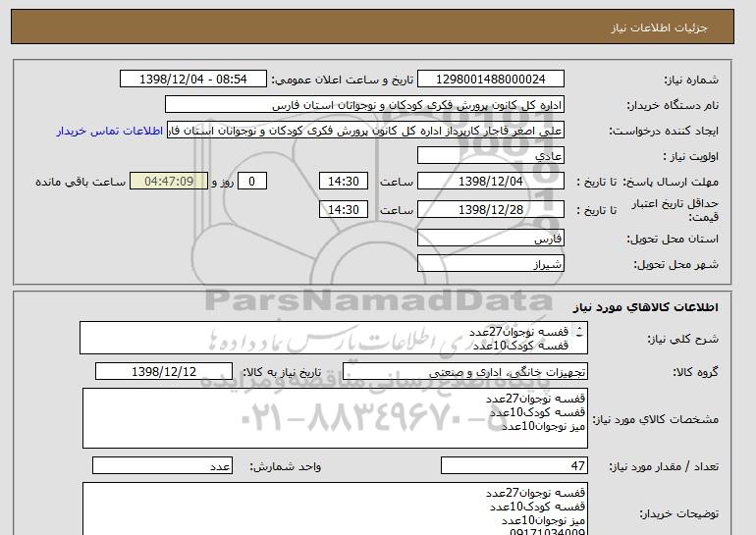Open the اطلاعات تماس خریدار link
756x535 pixels.
tap(109, 132)
